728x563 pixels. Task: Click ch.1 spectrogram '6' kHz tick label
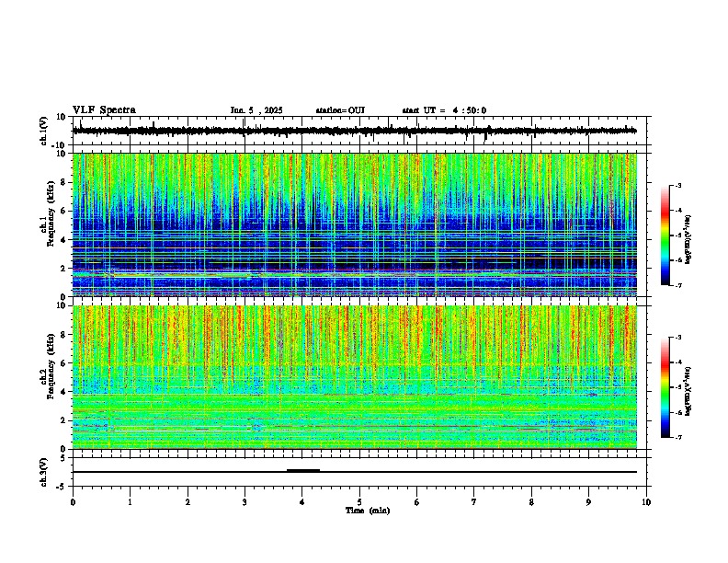63,212
